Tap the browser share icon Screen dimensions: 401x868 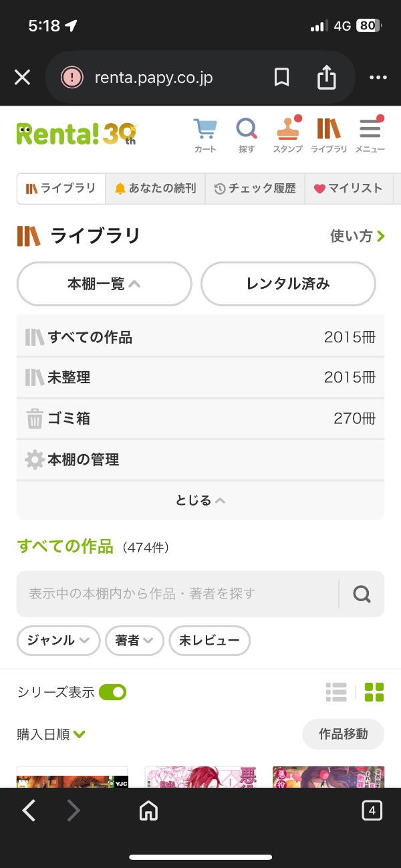coord(326,78)
